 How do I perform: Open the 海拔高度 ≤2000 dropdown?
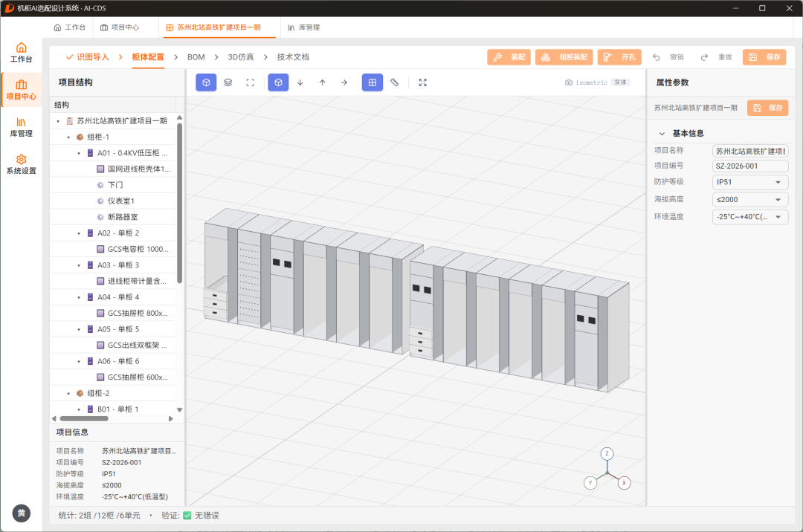[750, 199]
